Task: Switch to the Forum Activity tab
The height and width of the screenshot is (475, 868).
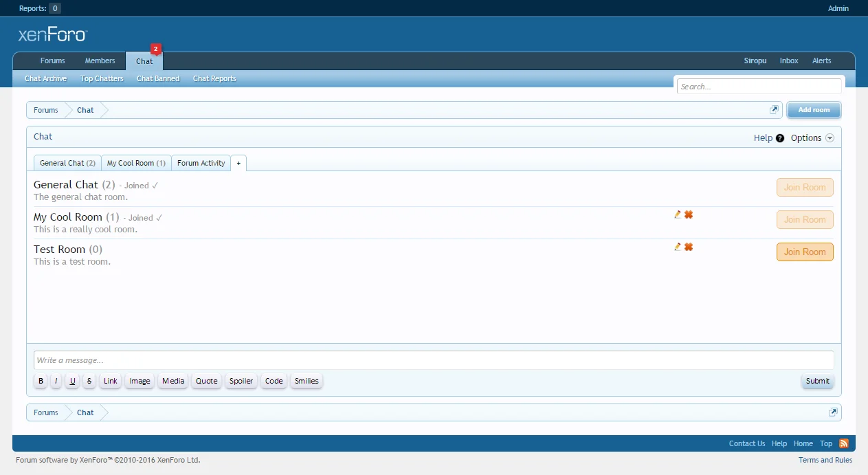Action: pyautogui.click(x=201, y=163)
